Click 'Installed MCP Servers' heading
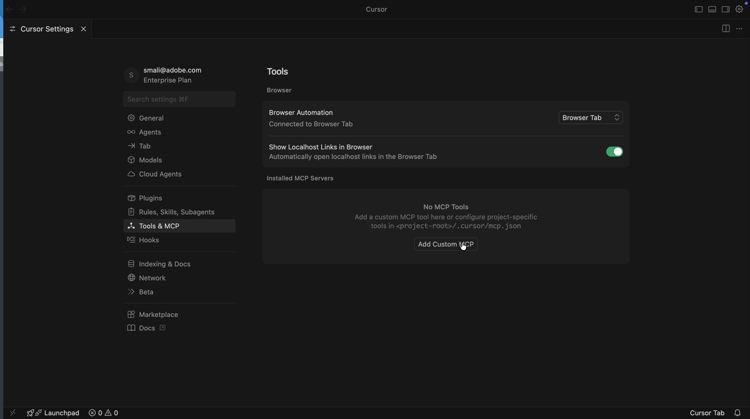Screen dimensions: 750x419 300,178
